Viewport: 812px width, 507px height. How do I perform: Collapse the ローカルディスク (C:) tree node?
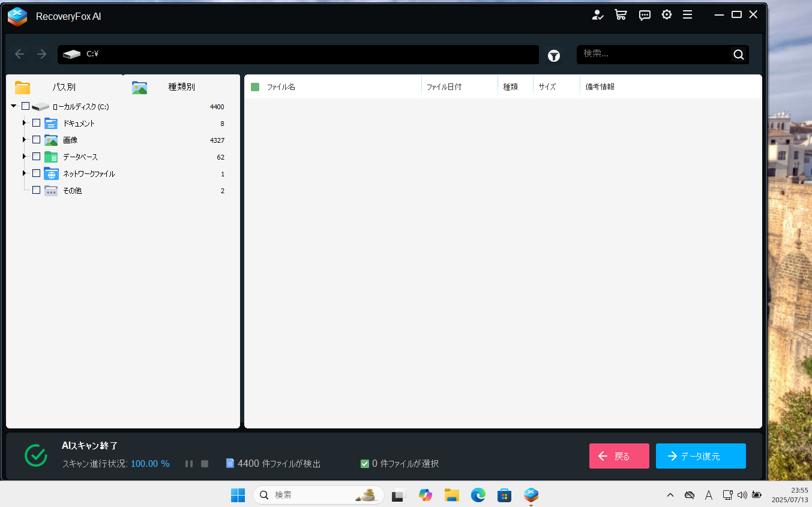pyautogui.click(x=14, y=106)
